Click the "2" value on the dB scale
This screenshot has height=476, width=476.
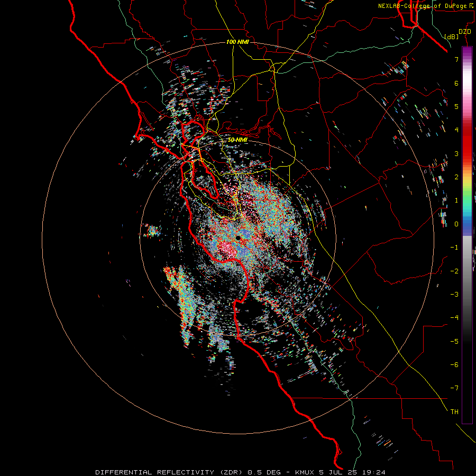[456, 177]
